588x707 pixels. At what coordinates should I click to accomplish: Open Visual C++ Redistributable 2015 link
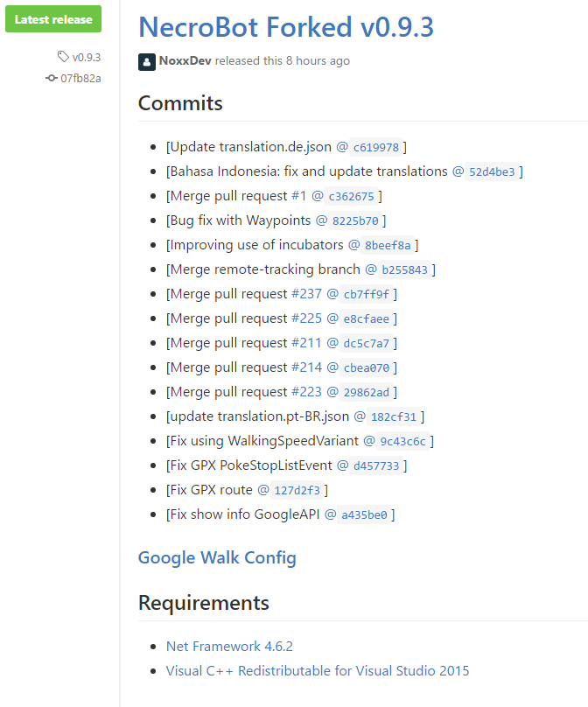pyautogui.click(x=318, y=670)
